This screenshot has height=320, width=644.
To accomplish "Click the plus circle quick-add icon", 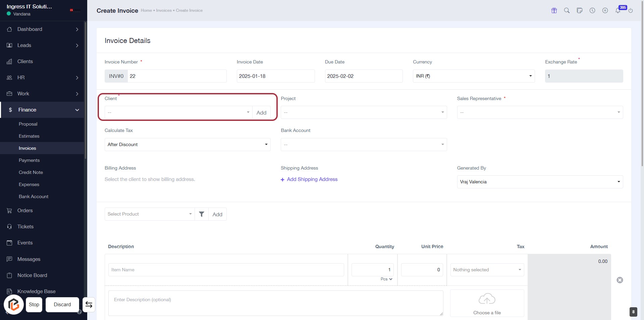I will point(605,10).
